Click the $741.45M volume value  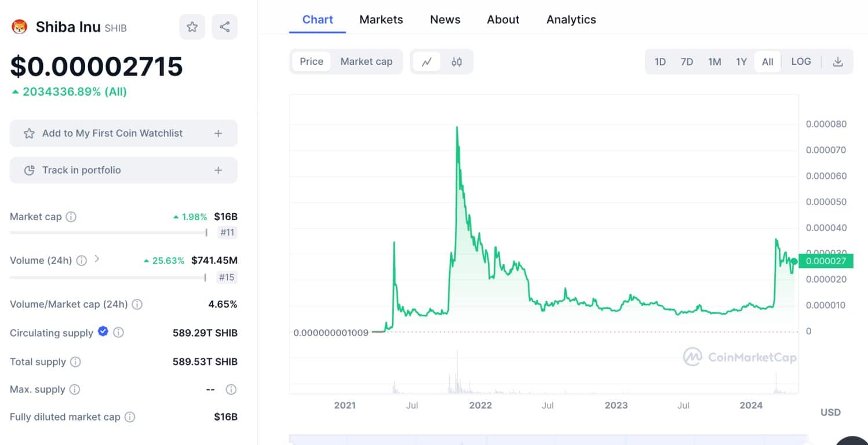pos(214,261)
